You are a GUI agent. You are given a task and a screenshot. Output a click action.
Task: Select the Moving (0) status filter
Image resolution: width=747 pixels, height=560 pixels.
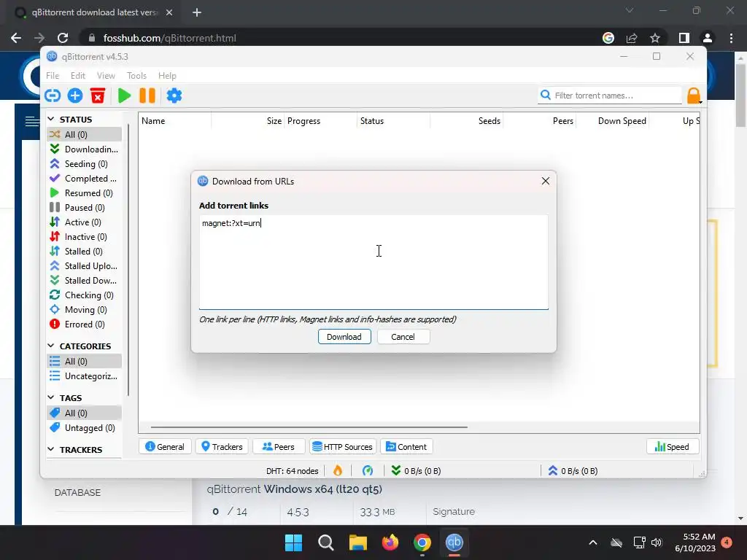pyautogui.click(x=85, y=310)
